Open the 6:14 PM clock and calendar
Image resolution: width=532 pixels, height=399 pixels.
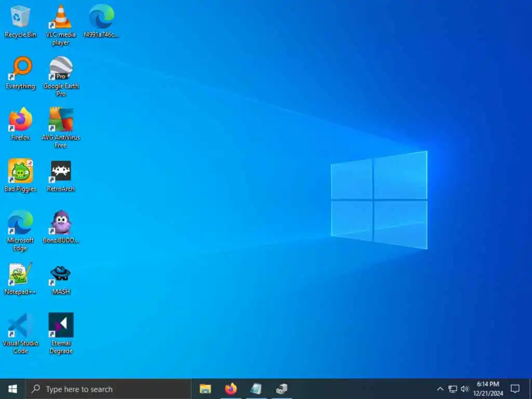click(x=488, y=389)
